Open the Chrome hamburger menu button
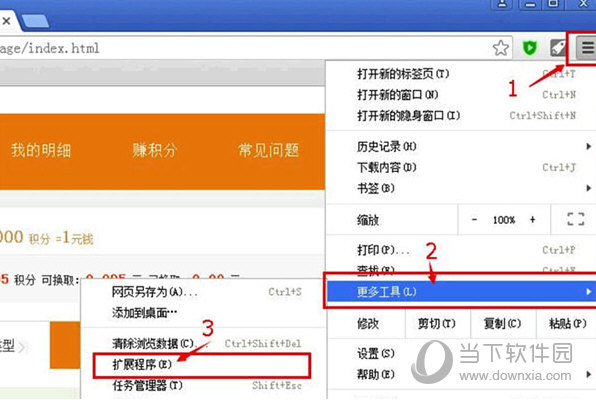The width and height of the screenshot is (596, 405). 586,48
